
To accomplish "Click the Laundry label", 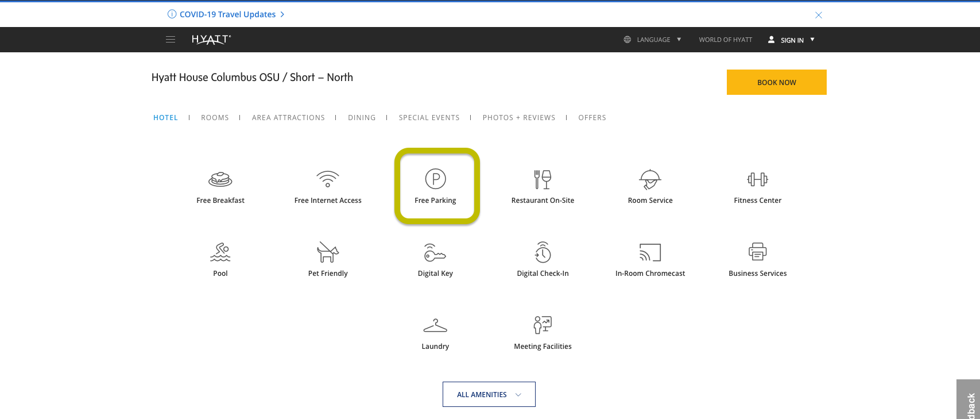I will (435, 347).
